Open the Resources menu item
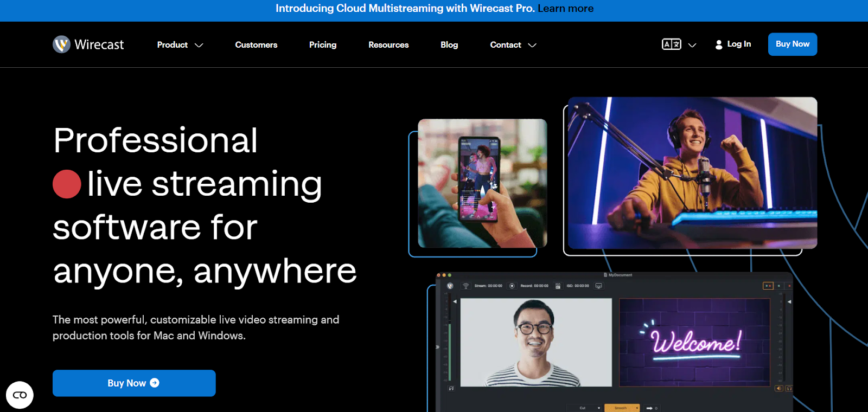The height and width of the screenshot is (412, 868). point(388,45)
